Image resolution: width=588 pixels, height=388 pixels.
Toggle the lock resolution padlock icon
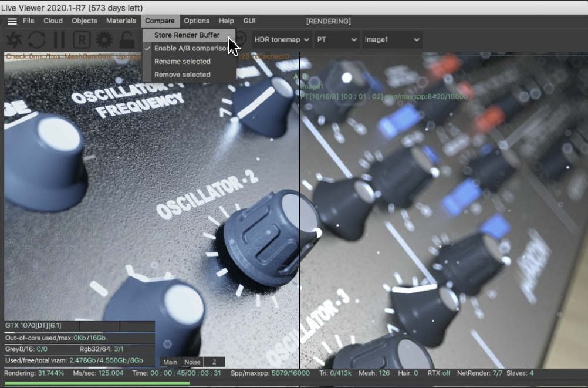click(127, 39)
